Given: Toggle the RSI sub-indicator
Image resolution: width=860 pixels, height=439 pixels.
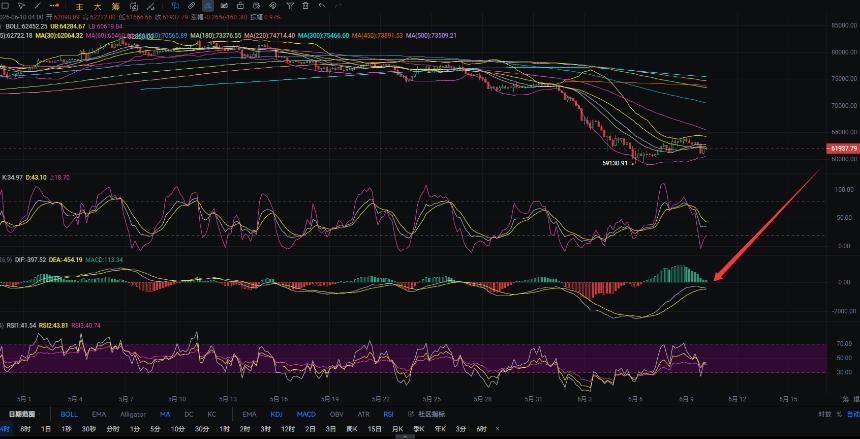Looking at the screenshot, I should (388, 414).
